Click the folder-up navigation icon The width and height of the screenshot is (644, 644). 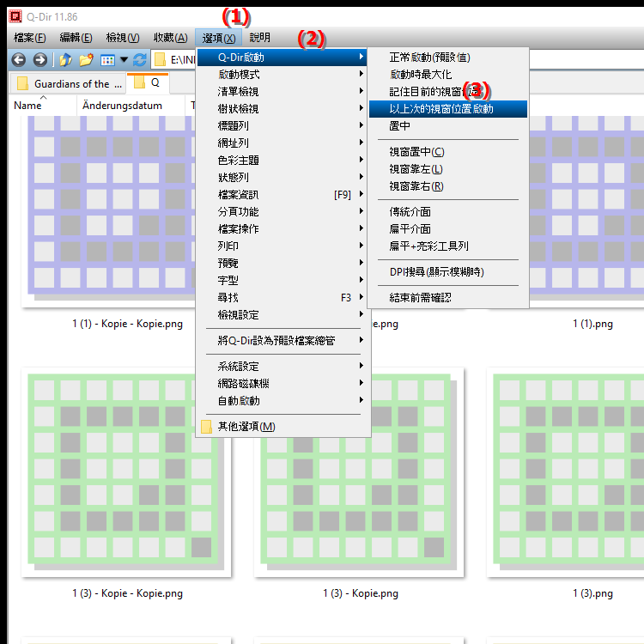tap(65, 60)
